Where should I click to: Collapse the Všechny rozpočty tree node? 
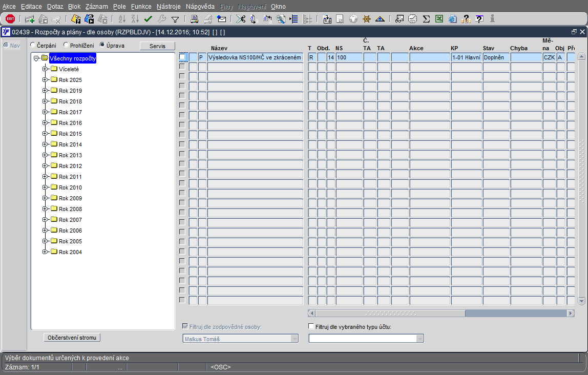tap(36, 58)
